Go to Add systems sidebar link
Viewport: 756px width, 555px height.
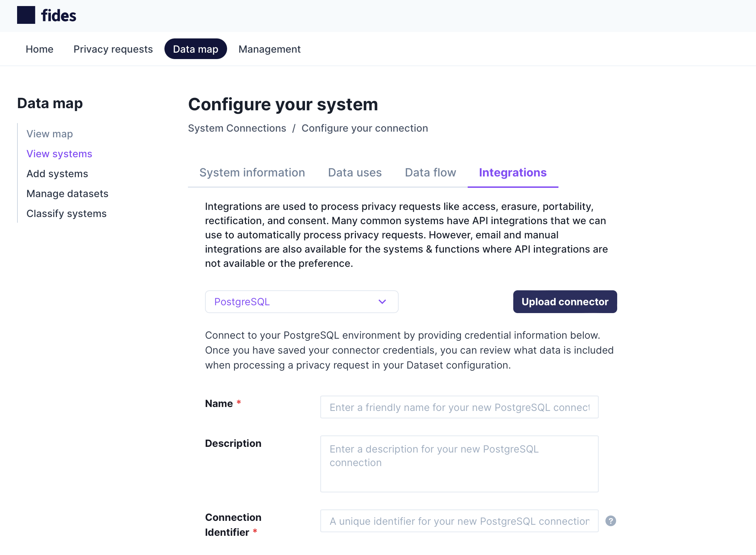(57, 174)
